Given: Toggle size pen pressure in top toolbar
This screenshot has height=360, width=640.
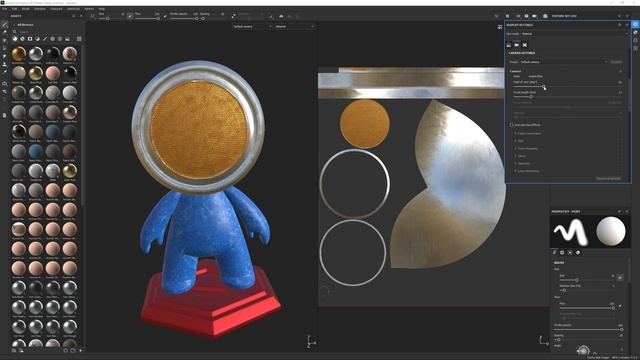Looking at the screenshot, I should (130, 16).
